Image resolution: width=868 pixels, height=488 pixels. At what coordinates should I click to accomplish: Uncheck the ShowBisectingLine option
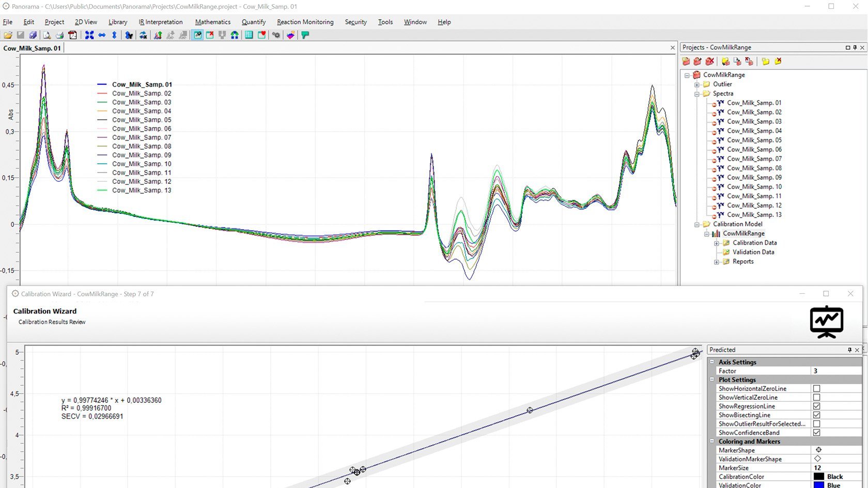point(816,415)
